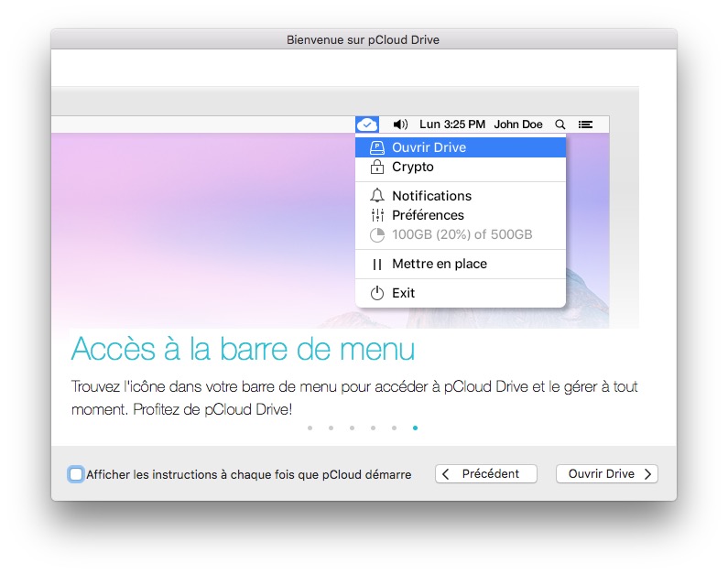Screen dimensions: 728x574
Task: Jump to the second page indicator dot
Action: click(331, 428)
